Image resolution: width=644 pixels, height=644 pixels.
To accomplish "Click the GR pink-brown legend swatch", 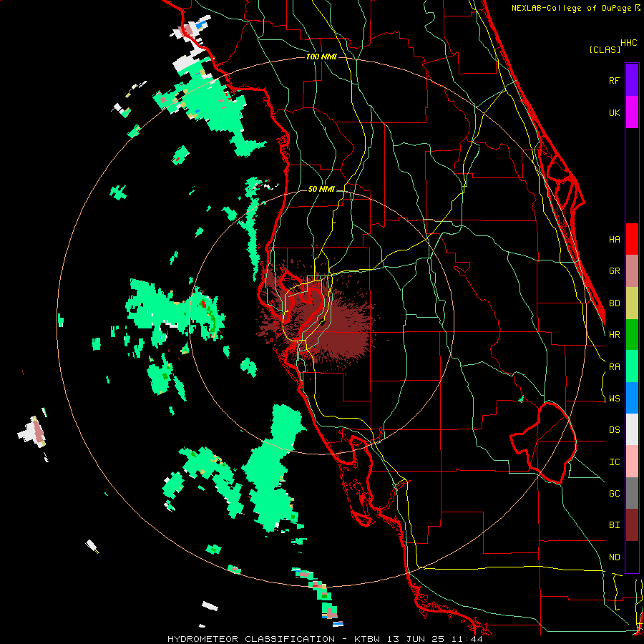I will click(x=632, y=271).
